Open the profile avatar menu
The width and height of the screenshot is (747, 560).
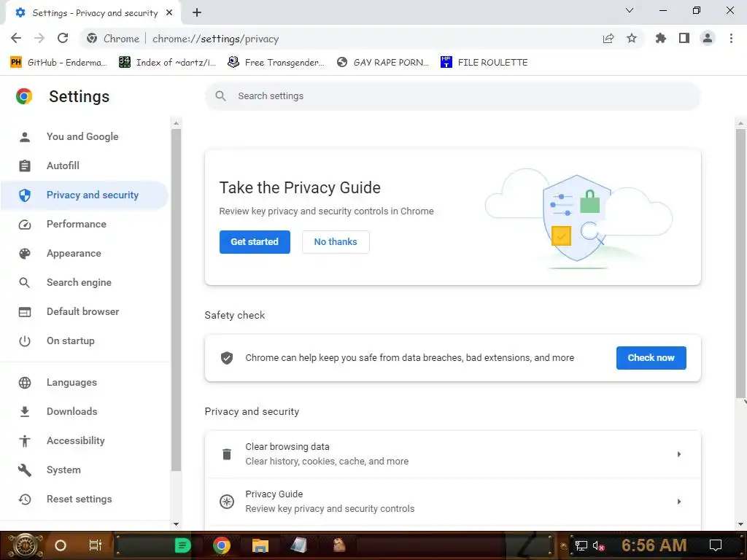[708, 39]
